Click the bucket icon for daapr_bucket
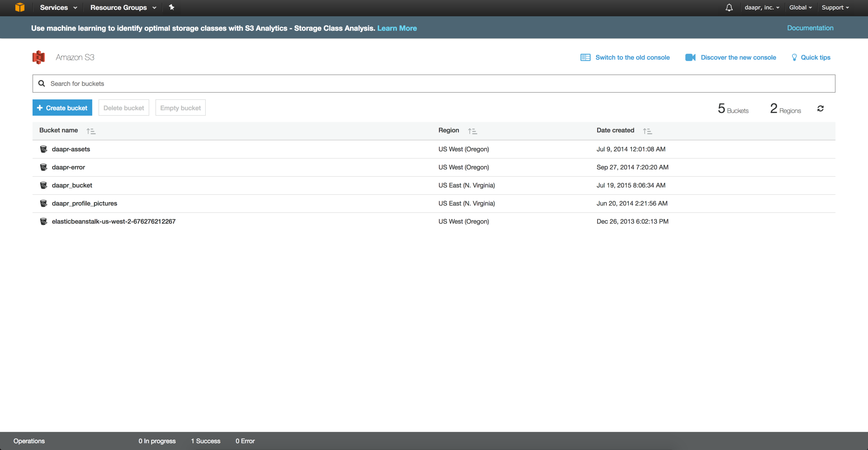This screenshot has width=868, height=450. tap(43, 185)
